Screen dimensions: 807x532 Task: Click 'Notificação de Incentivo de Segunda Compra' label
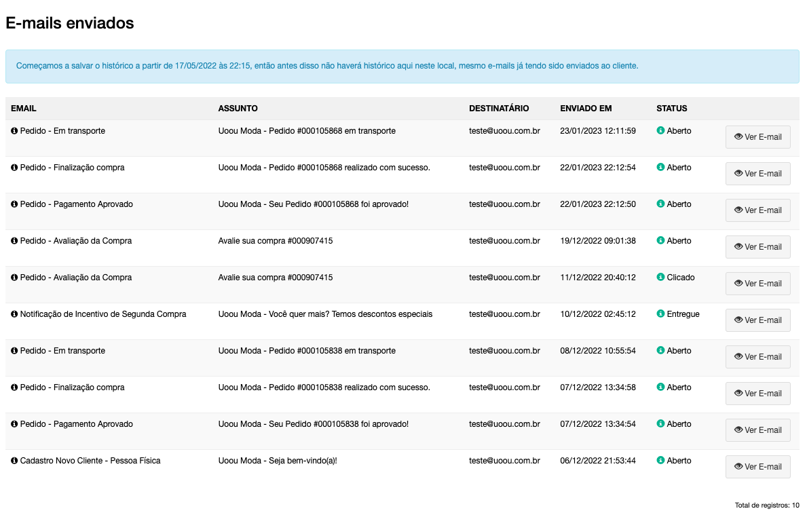[103, 314]
